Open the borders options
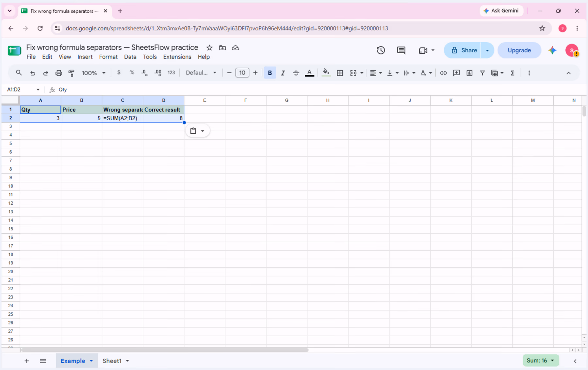The image size is (588, 370). click(x=340, y=73)
